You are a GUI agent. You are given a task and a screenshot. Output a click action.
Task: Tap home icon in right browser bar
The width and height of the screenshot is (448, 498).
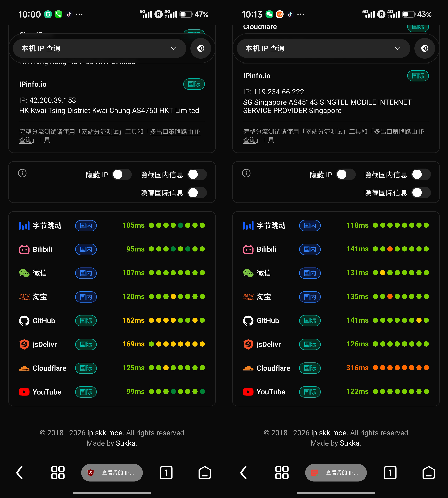pos(429,472)
